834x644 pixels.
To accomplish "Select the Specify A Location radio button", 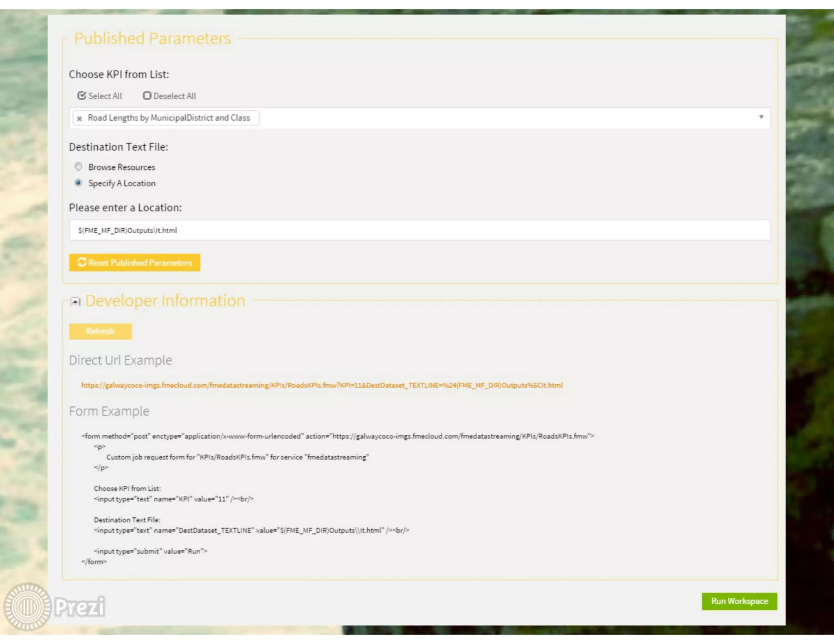I will (79, 183).
